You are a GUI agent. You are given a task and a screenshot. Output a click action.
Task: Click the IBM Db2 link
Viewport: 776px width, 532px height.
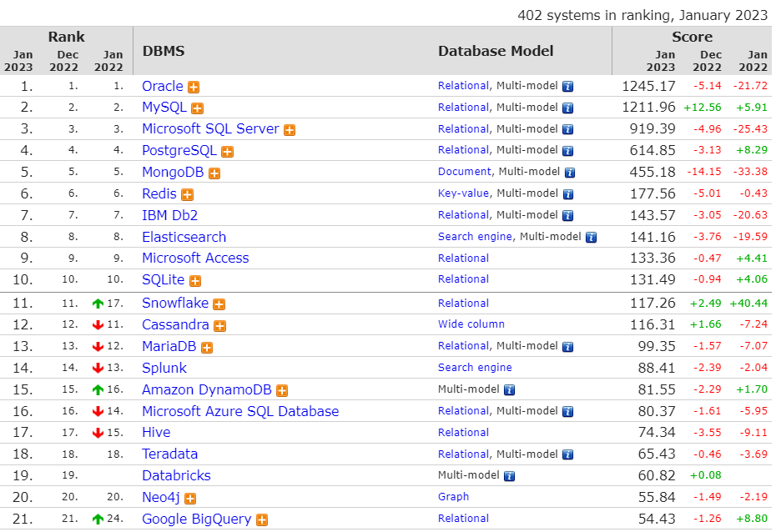coord(169,216)
